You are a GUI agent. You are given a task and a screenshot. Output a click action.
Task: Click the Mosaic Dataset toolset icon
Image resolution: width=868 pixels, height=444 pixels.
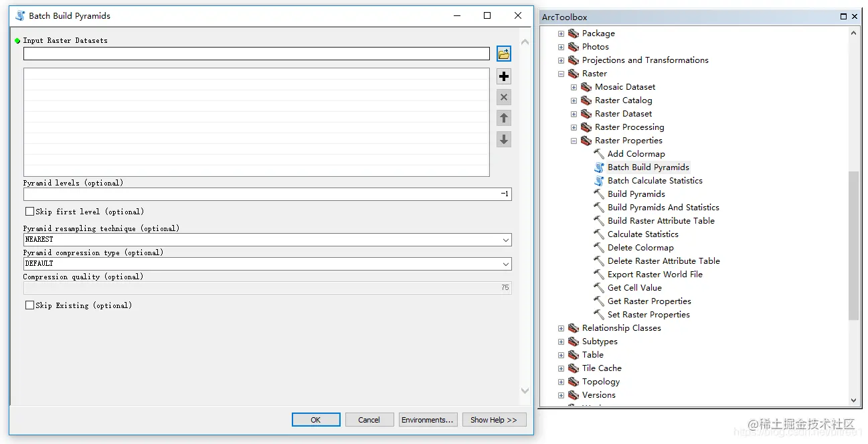(x=586, y=87)
